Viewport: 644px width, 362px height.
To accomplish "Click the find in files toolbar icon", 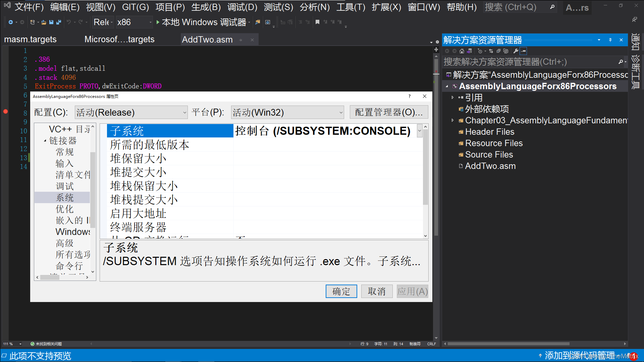I will (258, 22).
